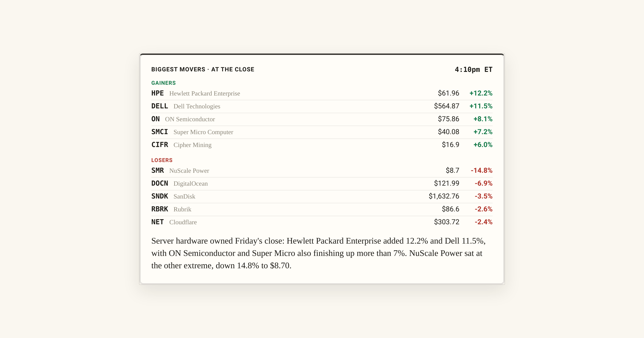Click HPE's +12.2% change value
The height and width of the screenshot is (338, 644).
[x=481, y=93]
